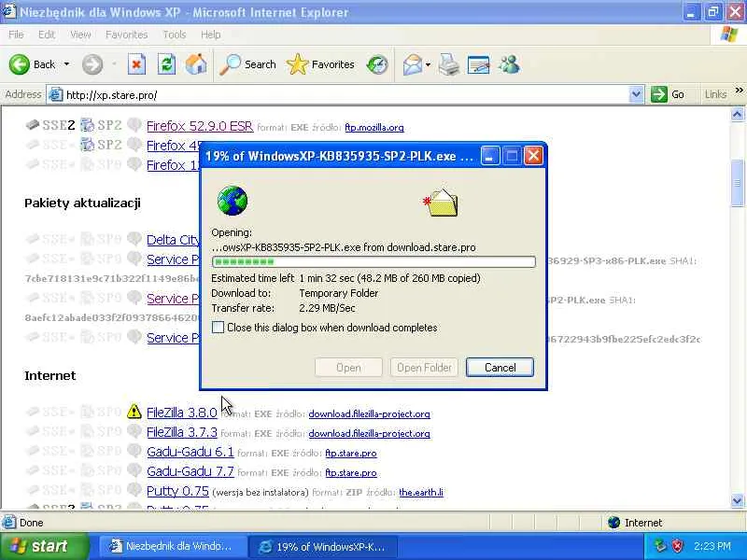747x560 pixels.
Task: Click the network tray icon beside shield
Action: (x=660, y=546)
